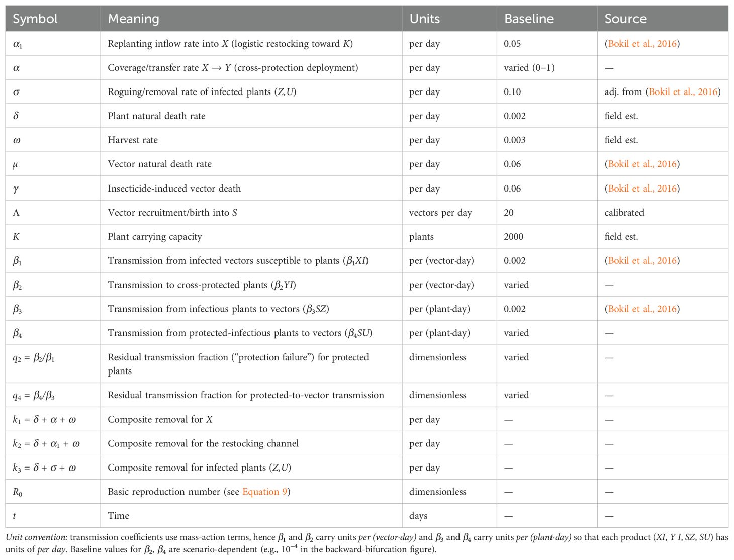Follow Bokil citation in the β₁ row
734x560 pixels.
[x=642, y=261]
